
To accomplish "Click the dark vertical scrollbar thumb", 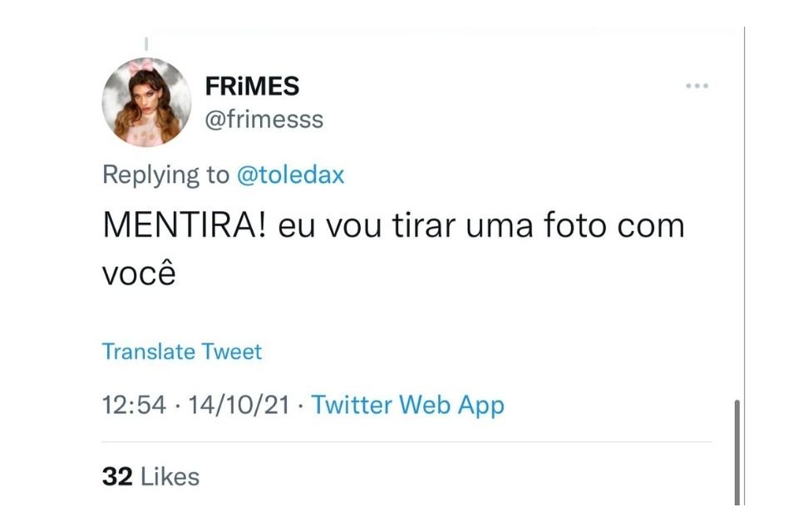I will [737, 452].
